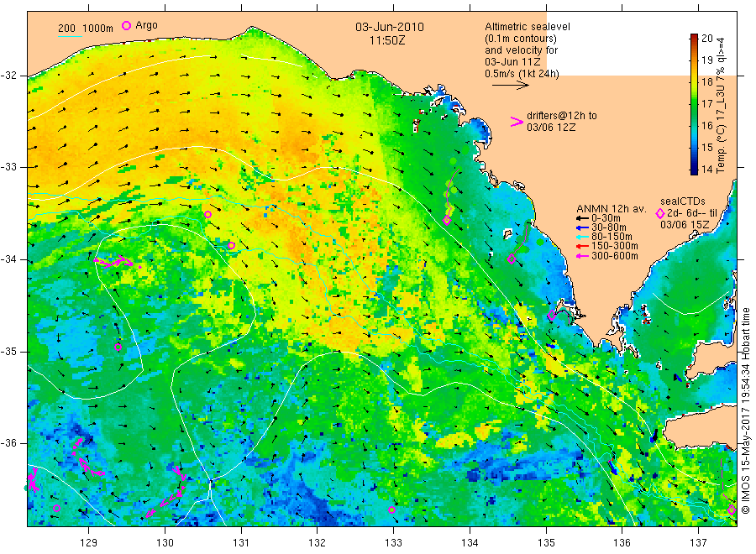Click the date label 03-Jun-2010
Viewport: 756px width, 554px height.
390,27
